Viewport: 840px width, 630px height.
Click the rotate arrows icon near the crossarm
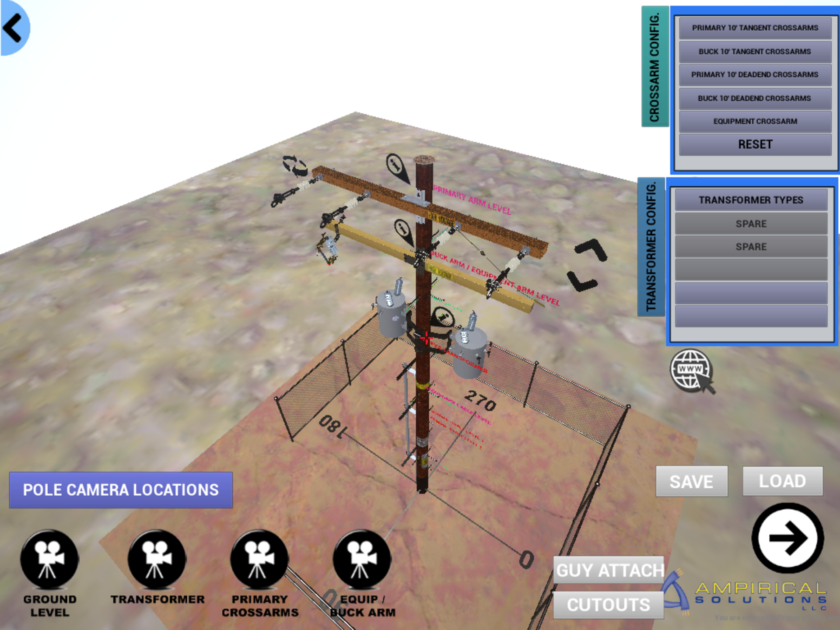pyautogui.click(x=294, y=165)
